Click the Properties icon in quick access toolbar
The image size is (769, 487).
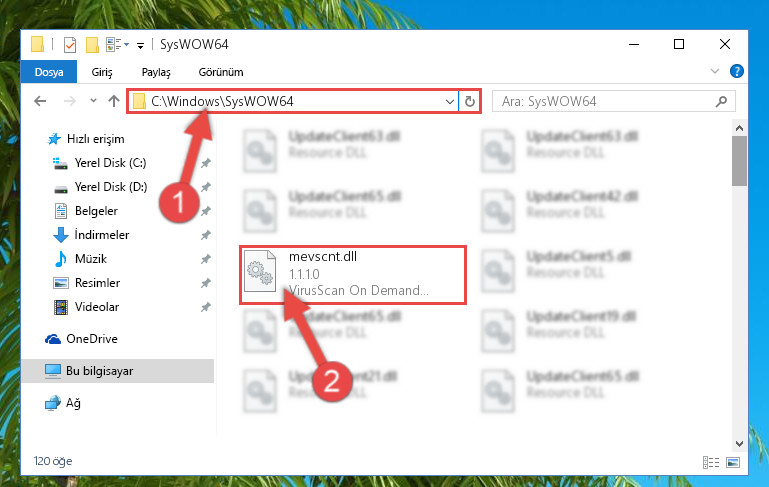pyautogui.click(x=70, y=45)
